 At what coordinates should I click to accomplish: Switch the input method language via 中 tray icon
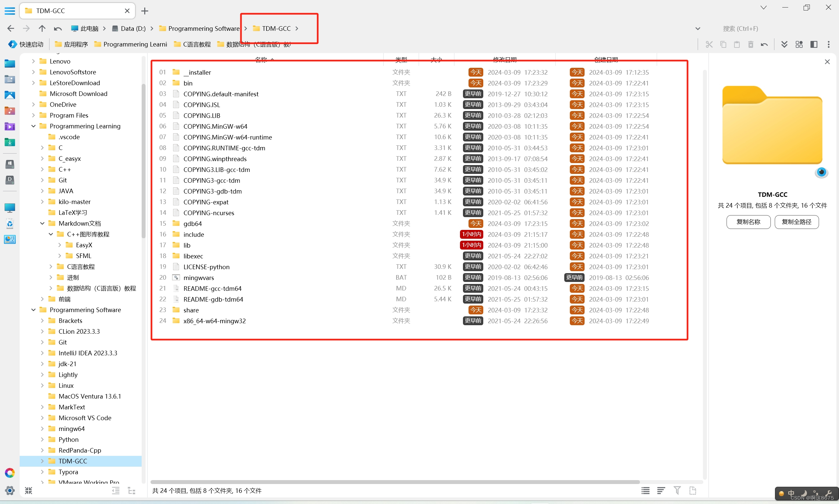coord(791,493)
